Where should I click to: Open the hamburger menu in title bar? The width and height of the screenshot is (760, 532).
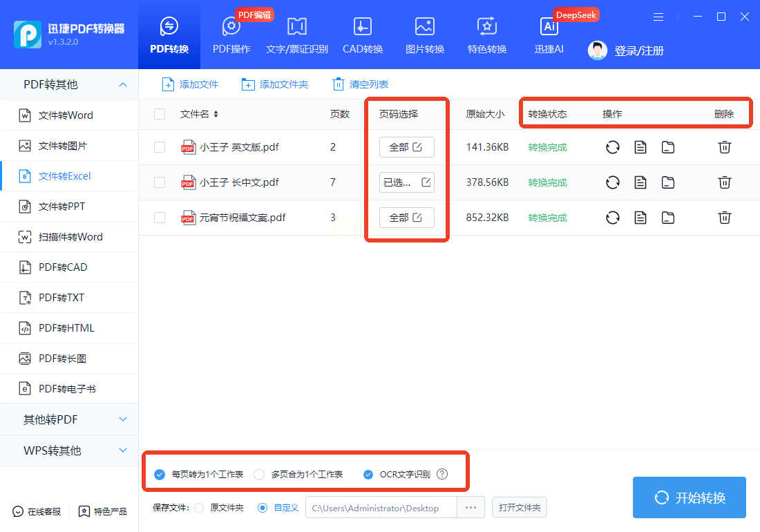(x=658, y=17)
